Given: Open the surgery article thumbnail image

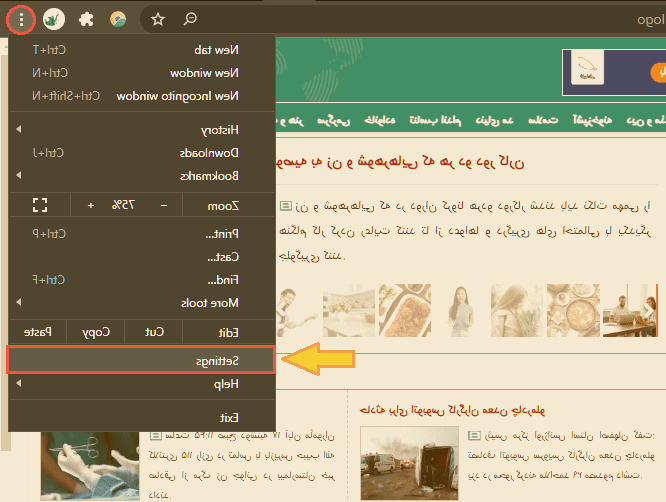Looking at the screenshot, I should coord(89,460).
